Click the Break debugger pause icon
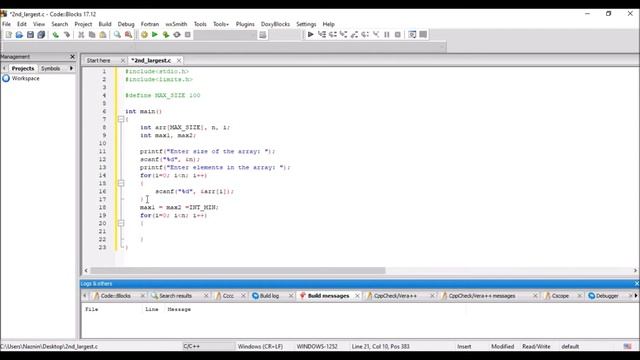Viewport: 640px width, 360px height. (x=387, y=35)
